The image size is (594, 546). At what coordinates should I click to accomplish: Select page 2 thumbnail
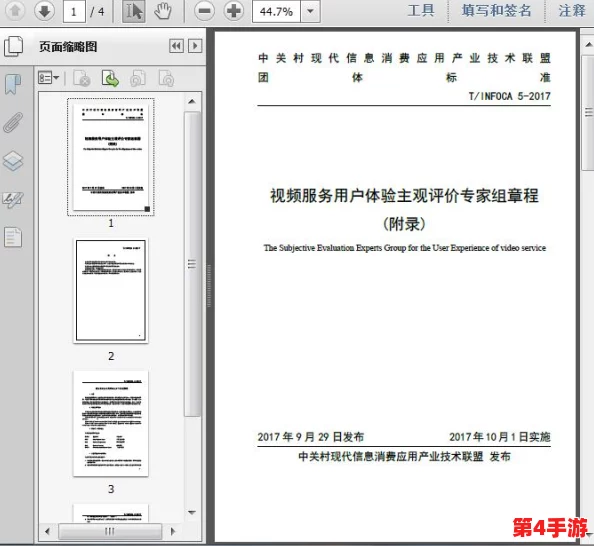[111, 291]
